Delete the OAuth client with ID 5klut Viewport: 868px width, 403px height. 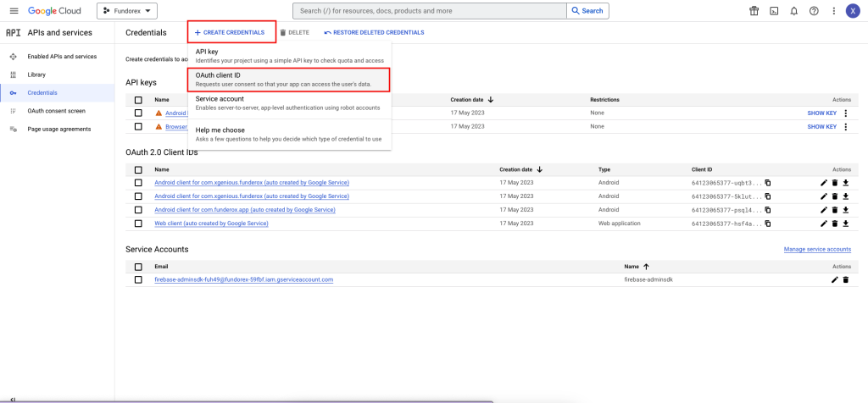tap(835, 196)
